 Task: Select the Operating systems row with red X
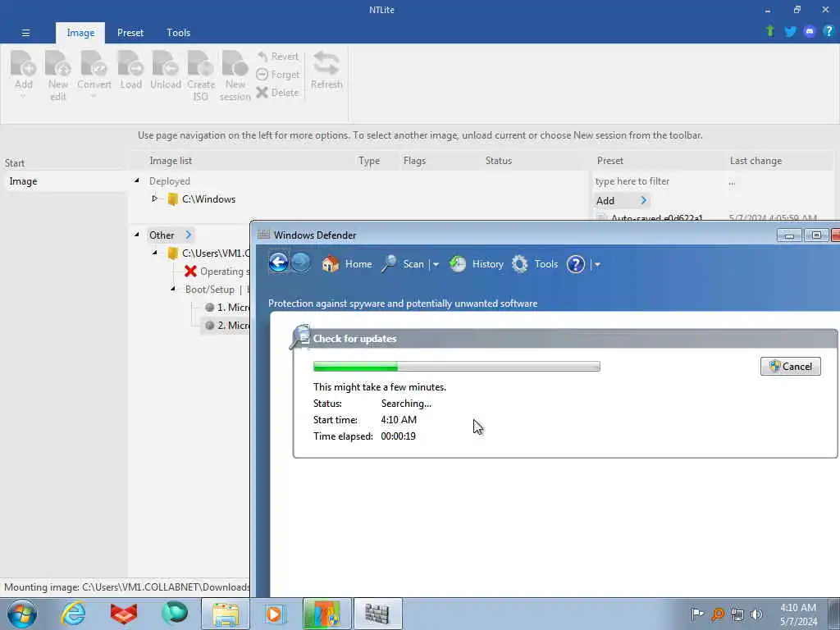pyautogui.click(x=217, y=271)
